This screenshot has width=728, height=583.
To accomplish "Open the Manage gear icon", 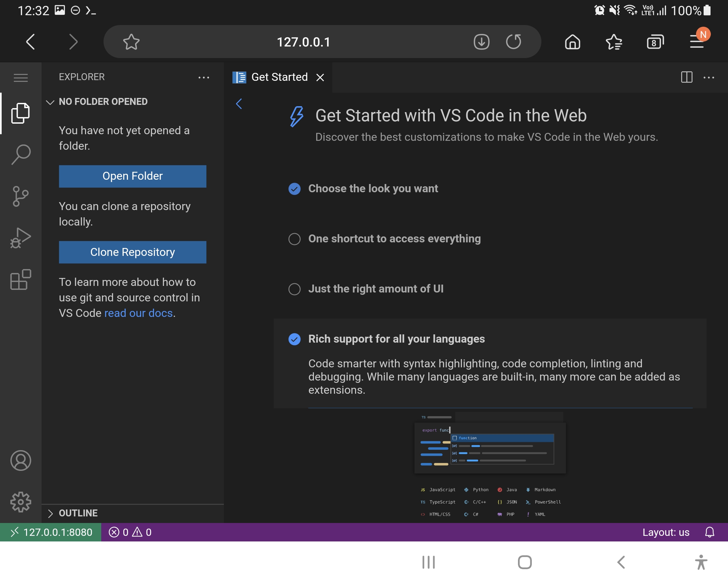I will coord(20,502).
